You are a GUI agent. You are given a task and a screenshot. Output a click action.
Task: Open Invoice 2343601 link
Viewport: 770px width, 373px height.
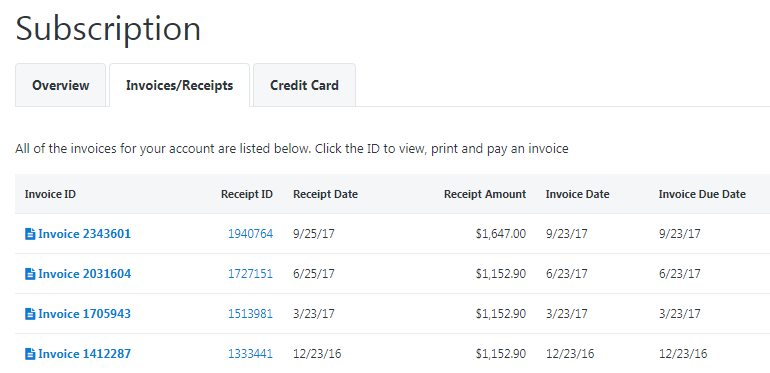coord(84,234)
